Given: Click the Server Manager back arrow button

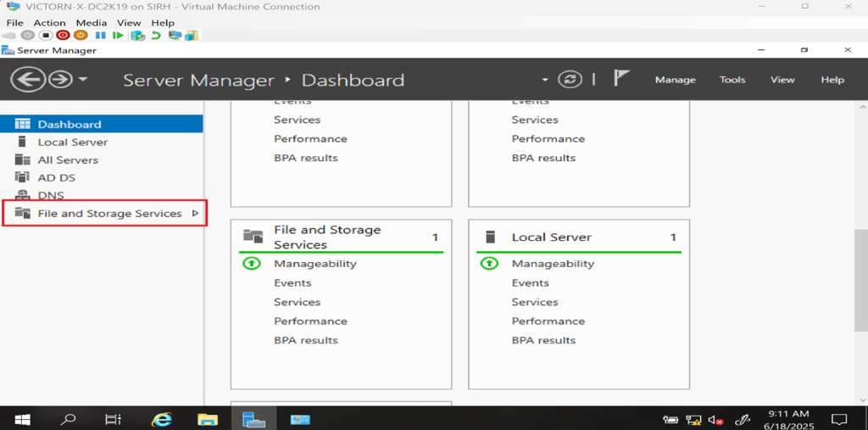Looking at the screenshot, I should tap(27, 80).
